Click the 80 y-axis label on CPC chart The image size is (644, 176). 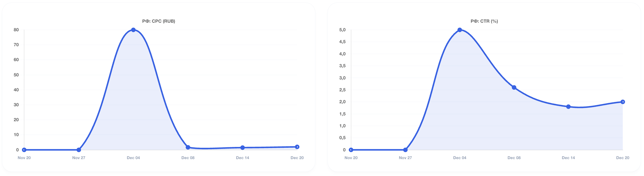click(x=16, y=30)
